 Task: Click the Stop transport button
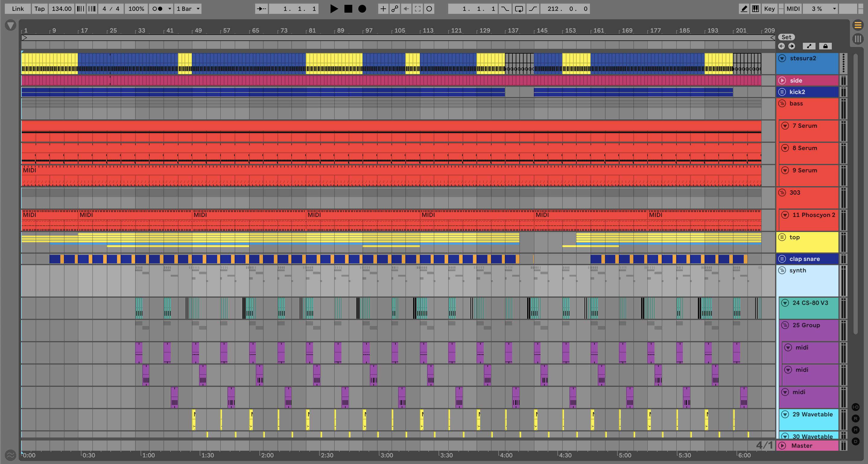click(x=348, y=9)
